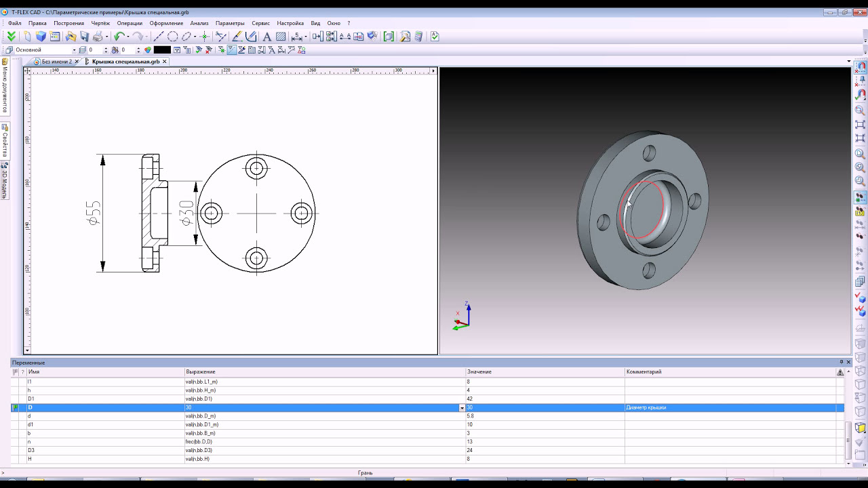Select the construction line tool

[x=159, y=37]
